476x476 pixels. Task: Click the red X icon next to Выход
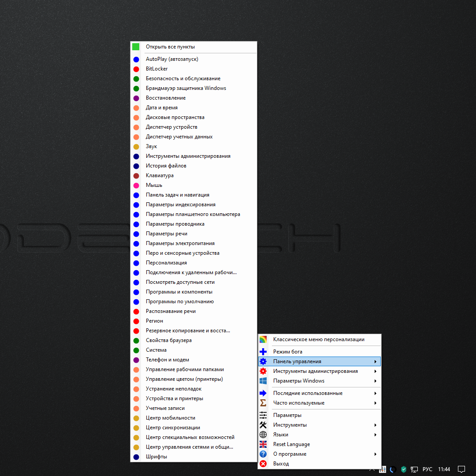263,464
